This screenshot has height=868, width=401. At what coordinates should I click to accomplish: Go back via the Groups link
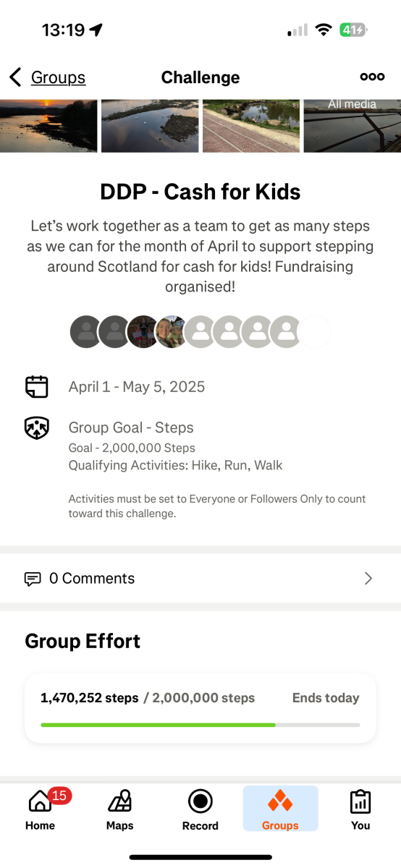(x=58, y=77)
